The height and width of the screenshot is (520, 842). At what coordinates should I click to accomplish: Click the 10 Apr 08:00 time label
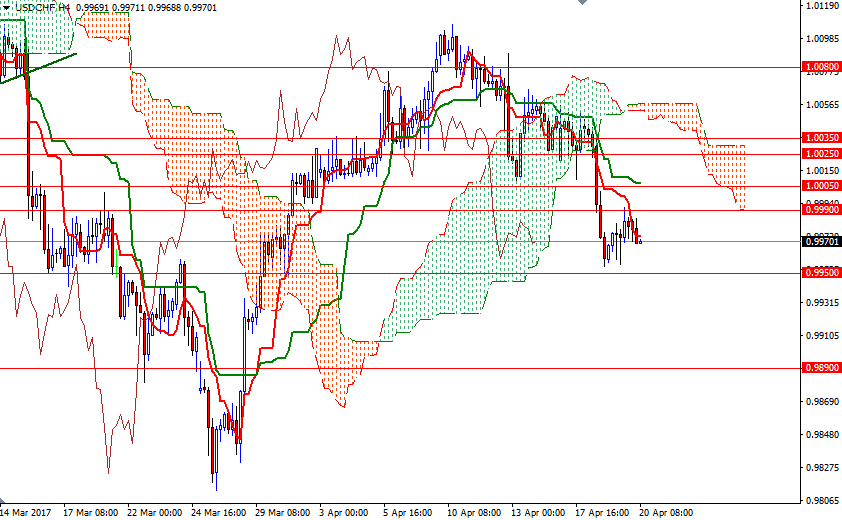pyautogui.click(x=474, y=512)
